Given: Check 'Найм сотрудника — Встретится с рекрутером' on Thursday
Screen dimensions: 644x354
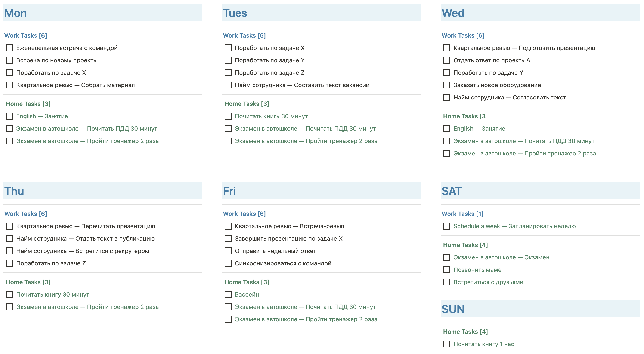Looking at the screenshot, I should pyautogui.click(x=9, y=251).
